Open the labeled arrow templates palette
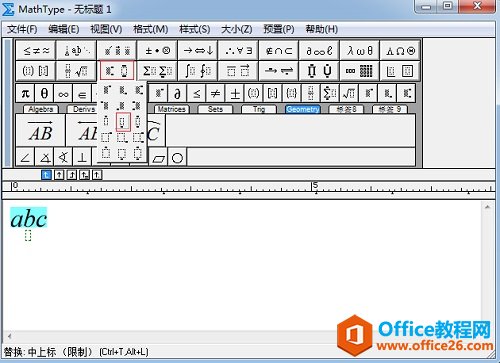 click(279, 71)
